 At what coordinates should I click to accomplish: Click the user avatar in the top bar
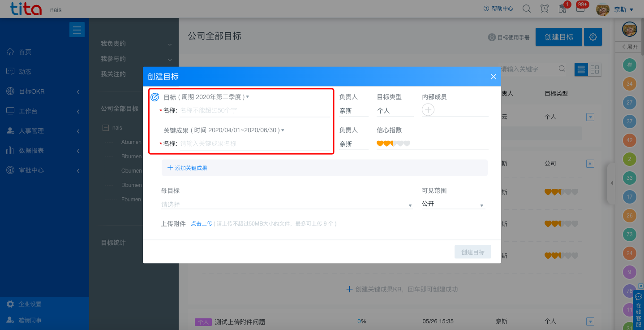(x=603, y=9)
